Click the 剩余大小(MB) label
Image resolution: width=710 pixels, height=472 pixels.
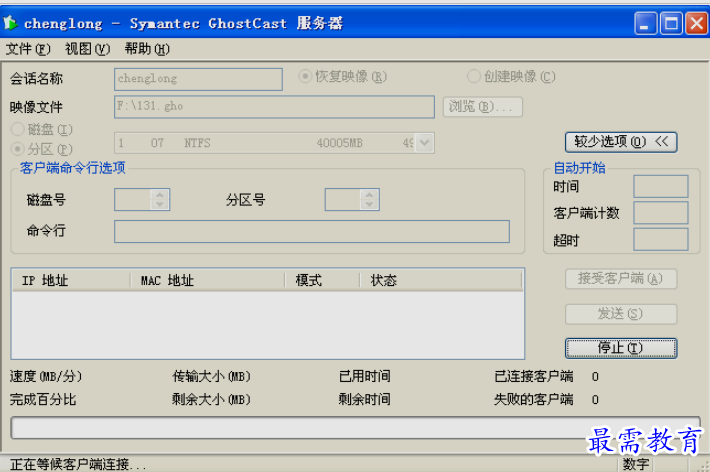coord(211,400)
